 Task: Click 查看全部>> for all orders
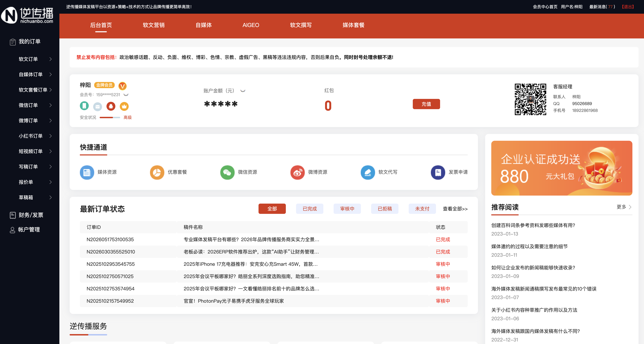(455, 209)
